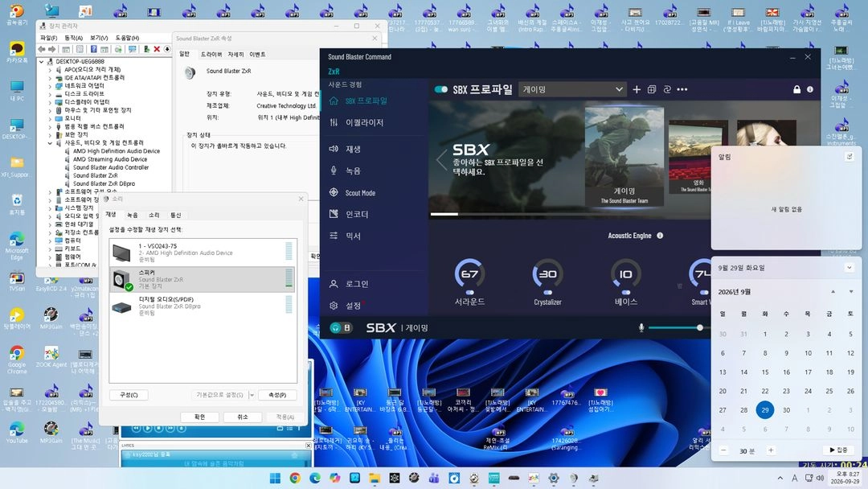
Task: Select 스피커 Sound Blaster ZxR playback device
Action: click(203, 279)
